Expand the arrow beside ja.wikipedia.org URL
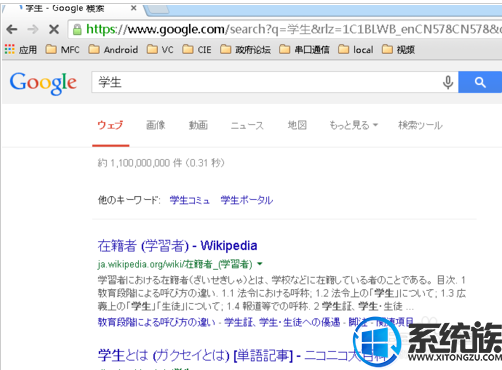 tap(260, 264)
